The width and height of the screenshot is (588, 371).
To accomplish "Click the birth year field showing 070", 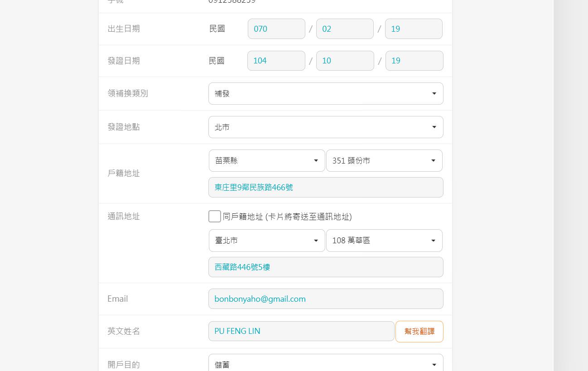I will point(276,29).
